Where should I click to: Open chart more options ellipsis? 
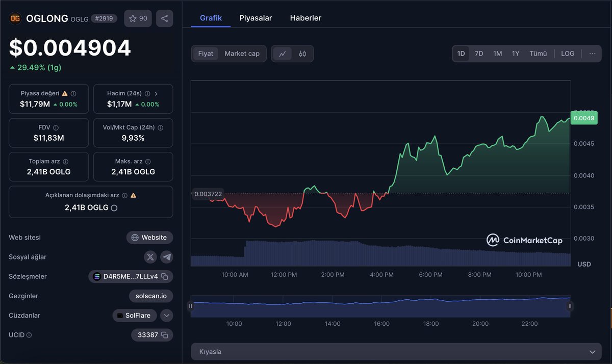point(592,54)
